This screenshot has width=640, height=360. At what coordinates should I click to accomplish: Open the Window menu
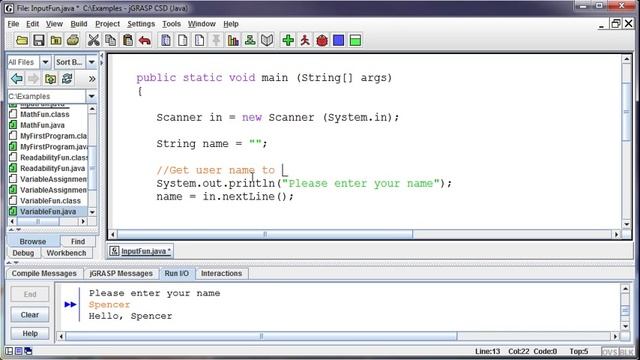click(202, 24)
